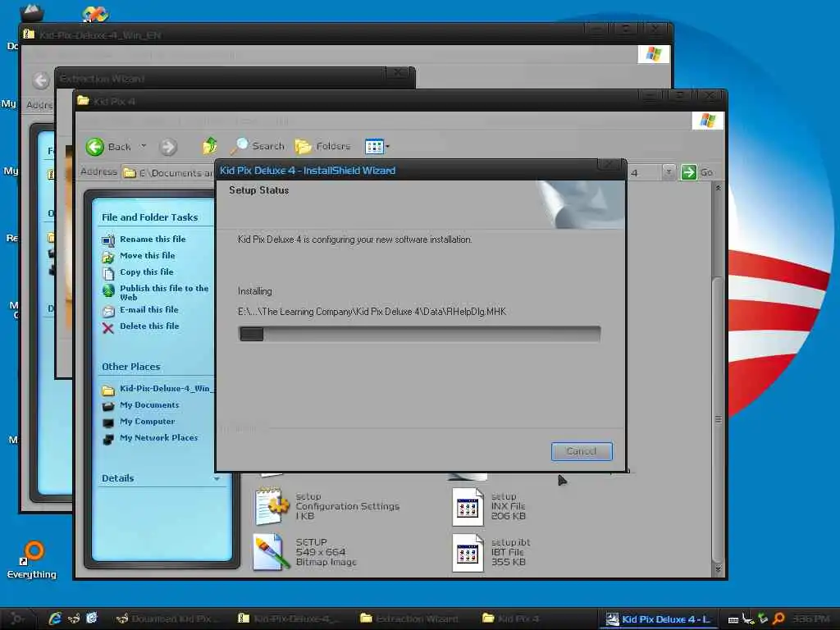Launch Internet Explorer from quick launch
840x630 pixels.
[x=55, y=619]
